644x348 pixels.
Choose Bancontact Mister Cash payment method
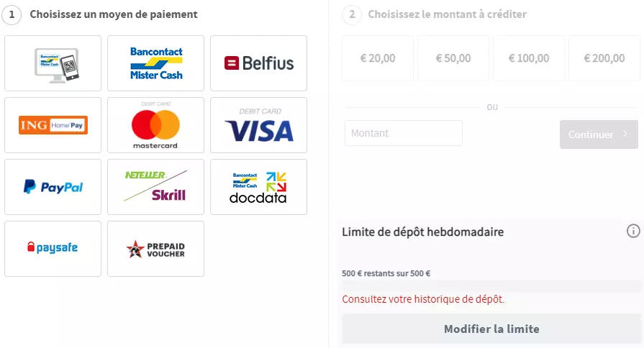[x=155, y=63]
